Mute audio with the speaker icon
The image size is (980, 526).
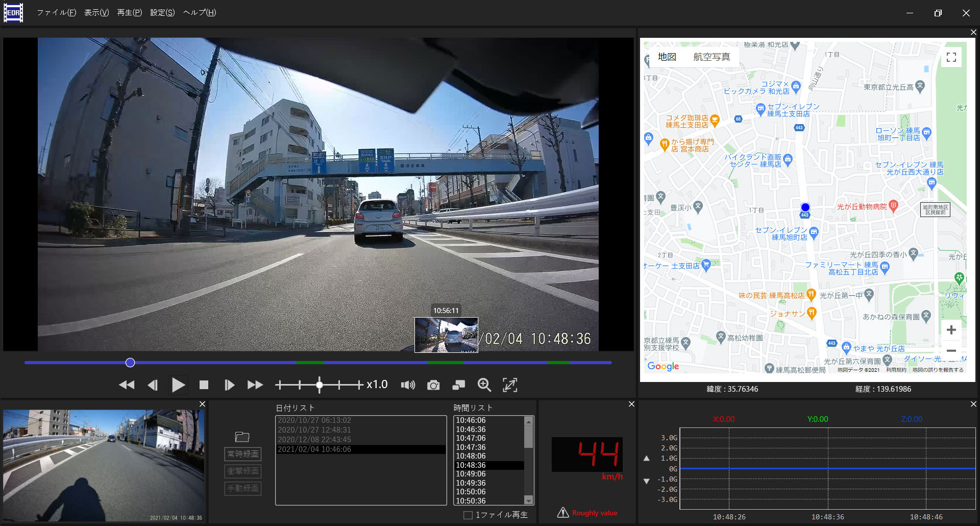(x=408, y=385)
